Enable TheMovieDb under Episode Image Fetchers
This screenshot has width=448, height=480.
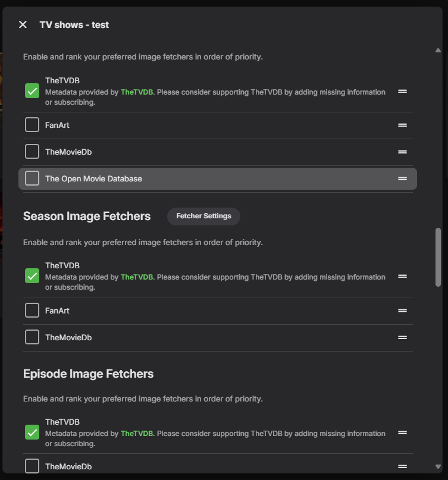pyautogui.click(x=32, y=466)
